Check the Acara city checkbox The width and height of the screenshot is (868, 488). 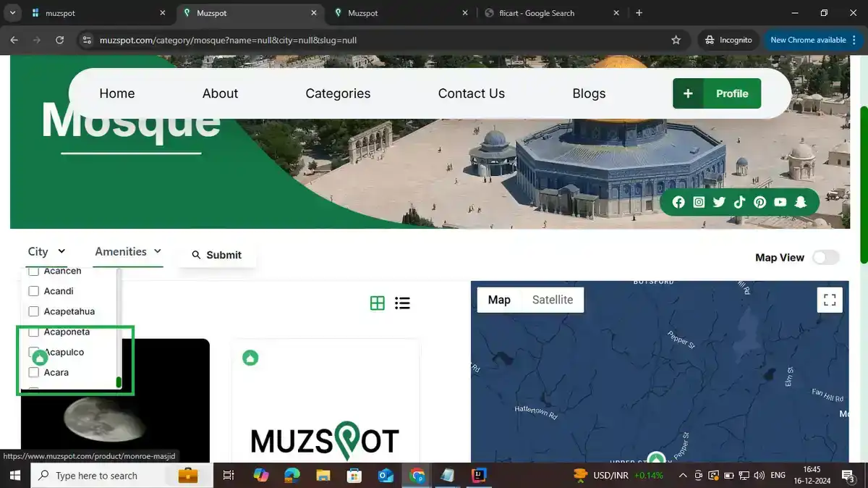tap(33, 372)
